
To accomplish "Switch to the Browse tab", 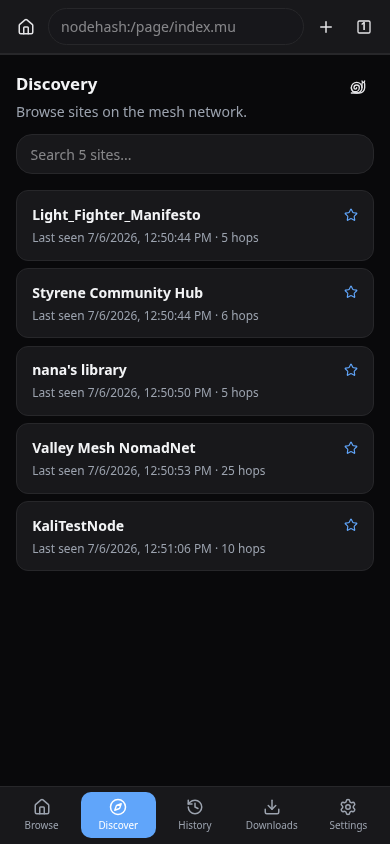I will tap(41, 815).
